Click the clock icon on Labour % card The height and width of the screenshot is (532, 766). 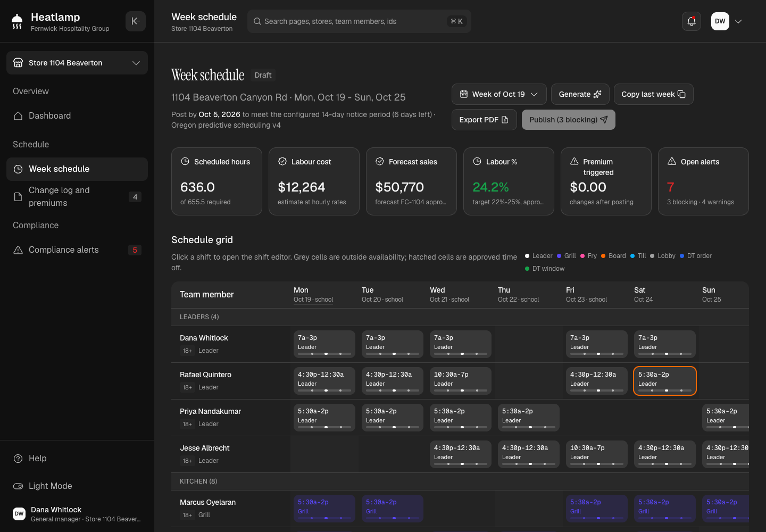click(x=477, y=161)
